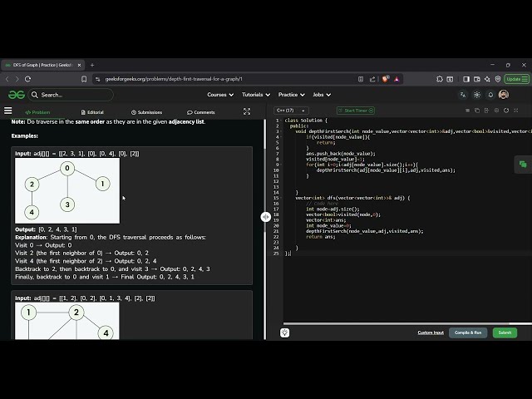Click the first example graph image
Viewport: 532px width, 399px height.
point(67,190)
